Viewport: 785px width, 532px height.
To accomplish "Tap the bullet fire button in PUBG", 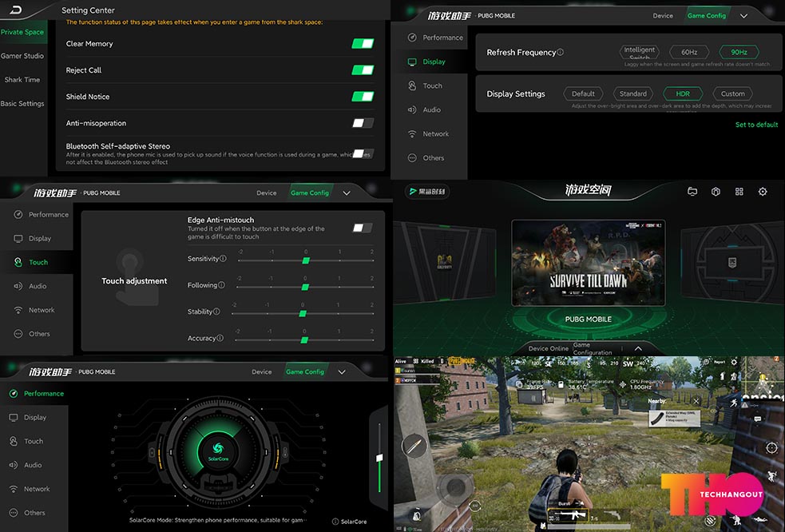I will click(414, 446).
